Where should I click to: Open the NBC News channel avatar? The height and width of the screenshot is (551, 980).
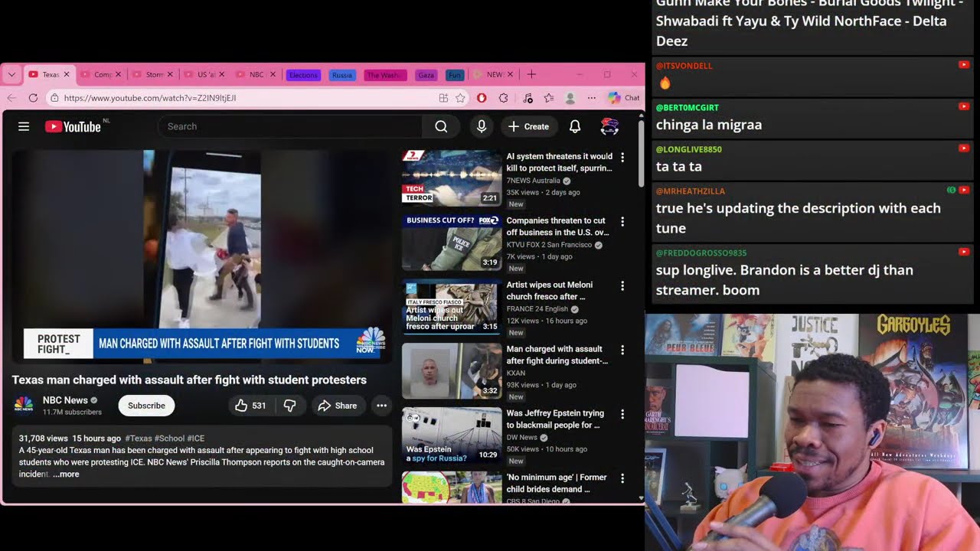coord(24,406)
